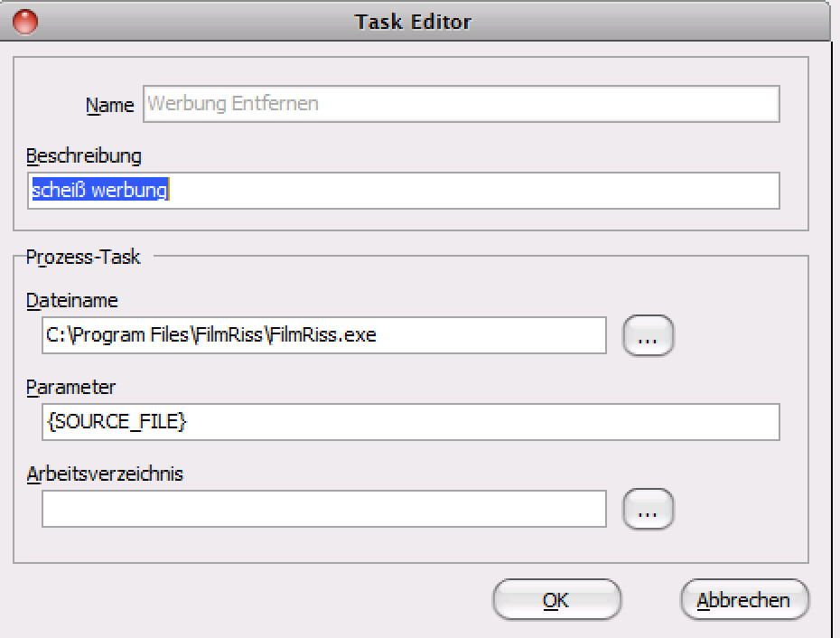Cancel editing via Abbrechen button

(744, 599)
